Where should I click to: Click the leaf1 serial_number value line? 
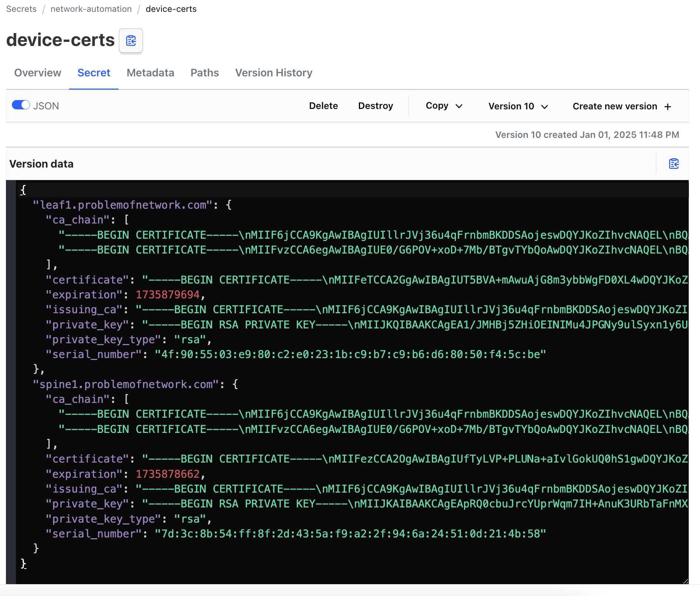350,355
